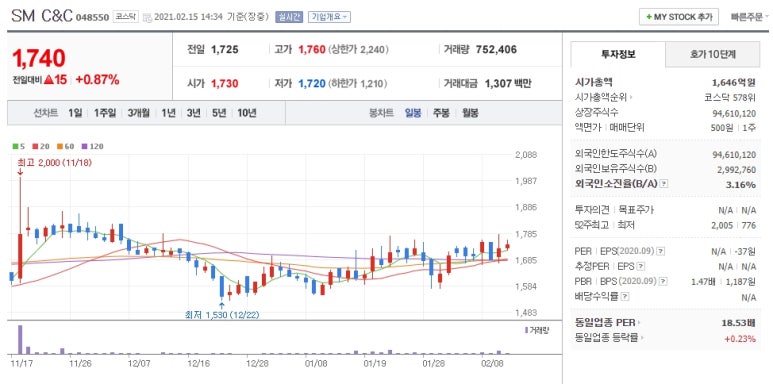773x384 pixels.
Task: Select 1년 line chart period
Action: (x=168, y=113)
